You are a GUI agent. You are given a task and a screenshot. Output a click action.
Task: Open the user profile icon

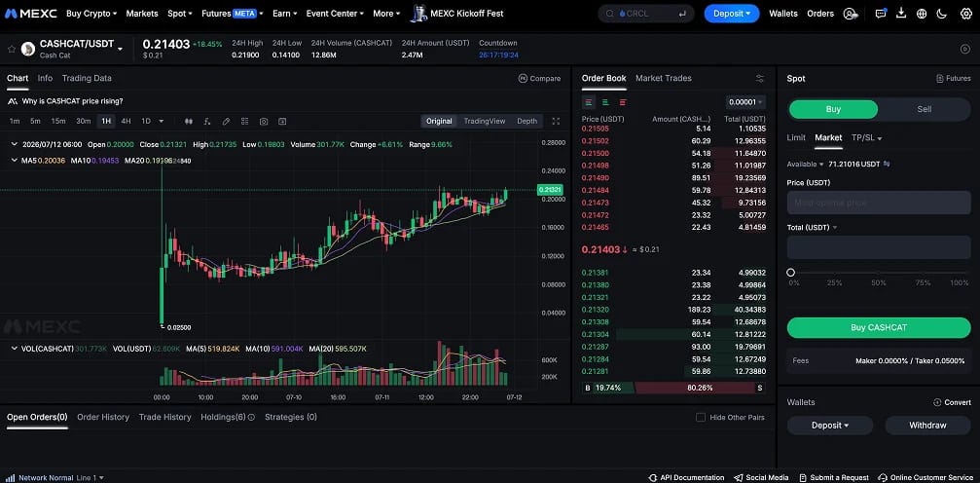(x=850, y=13)
